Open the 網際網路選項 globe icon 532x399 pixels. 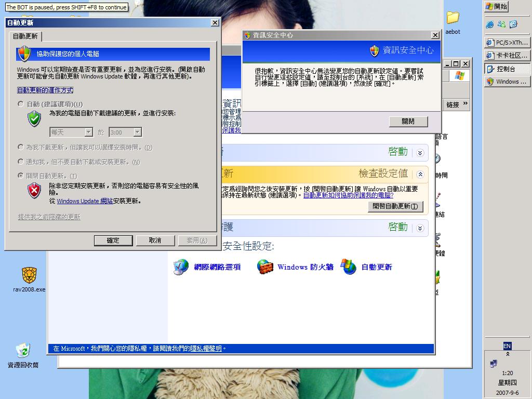[x=181, y=267]
